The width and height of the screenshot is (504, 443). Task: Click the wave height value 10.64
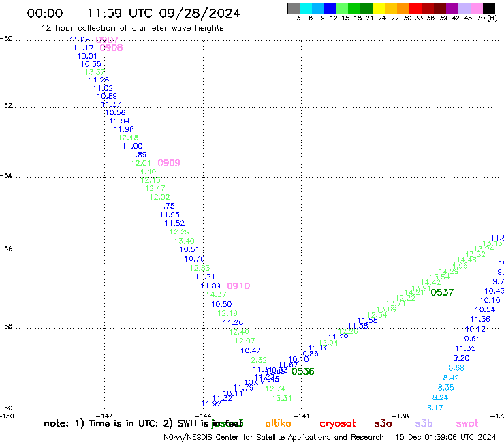(x=470, y=339)
